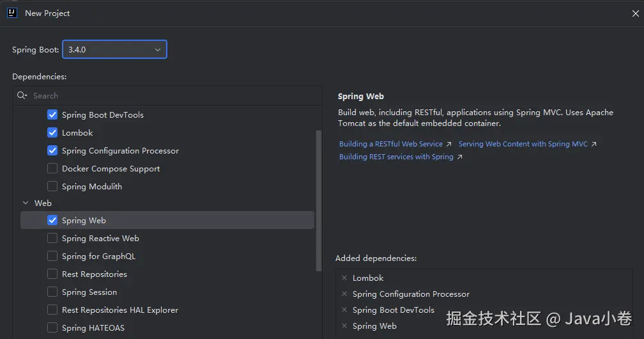Click the search magnifier icon
The width and height of the screenshot is (644, 339).
coord(22,96)
